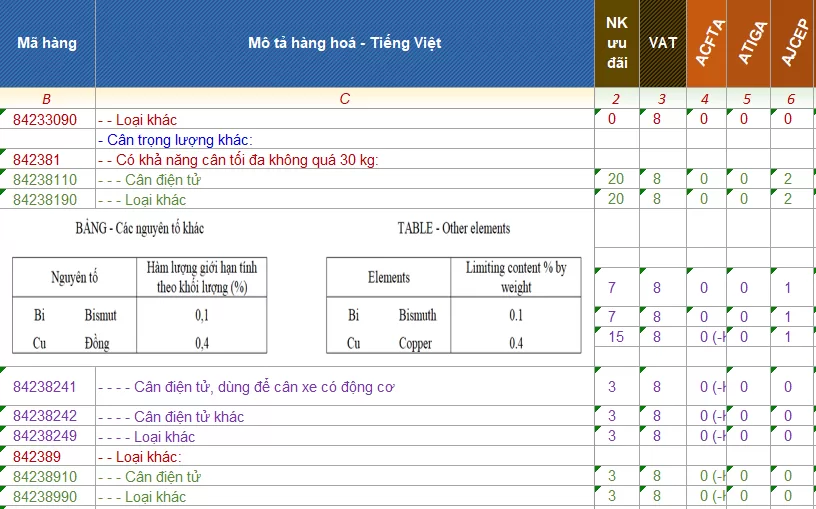Click the 'Copper' entry in English table
816x509 pixels.
click(x=415, y=344)
